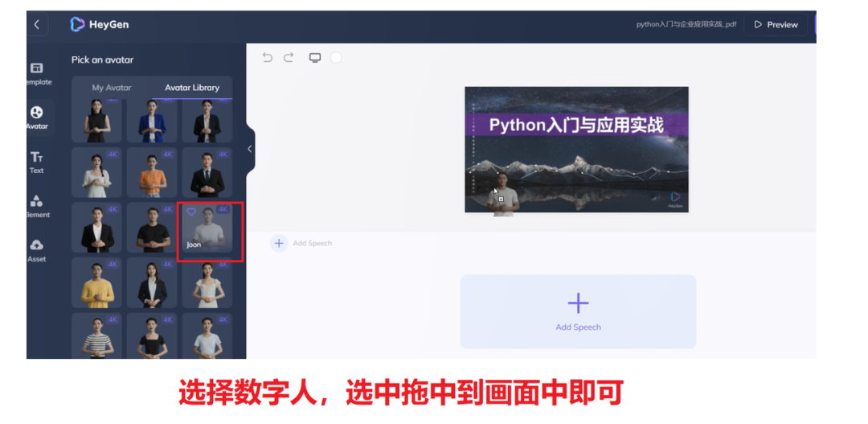Select the Joon avatar thumbnail
Screen dimensions: 868x424
207,228
